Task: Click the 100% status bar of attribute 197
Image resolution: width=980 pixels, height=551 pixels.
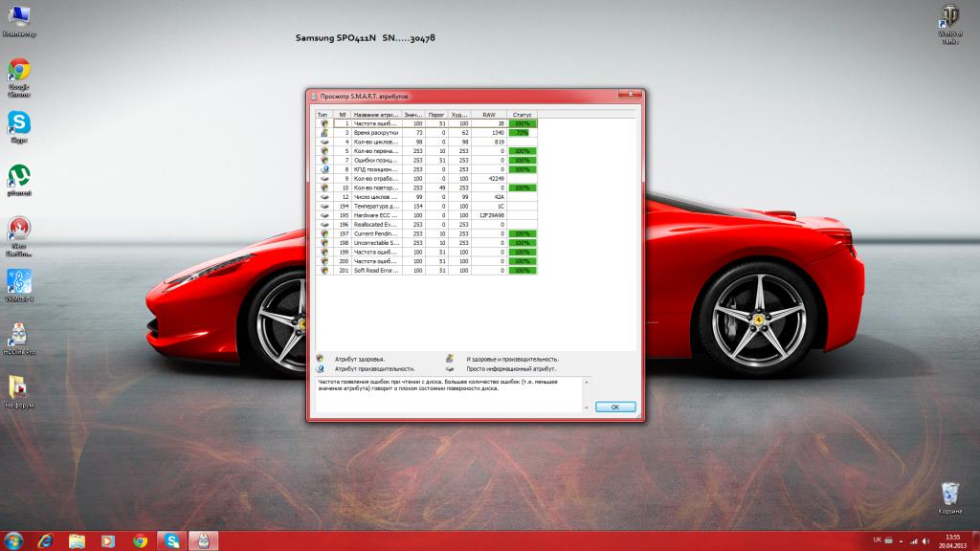Action: (522, 233)
